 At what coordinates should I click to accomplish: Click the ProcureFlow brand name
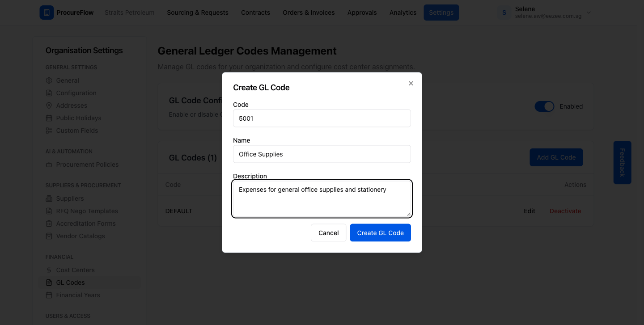pos(75,13)
